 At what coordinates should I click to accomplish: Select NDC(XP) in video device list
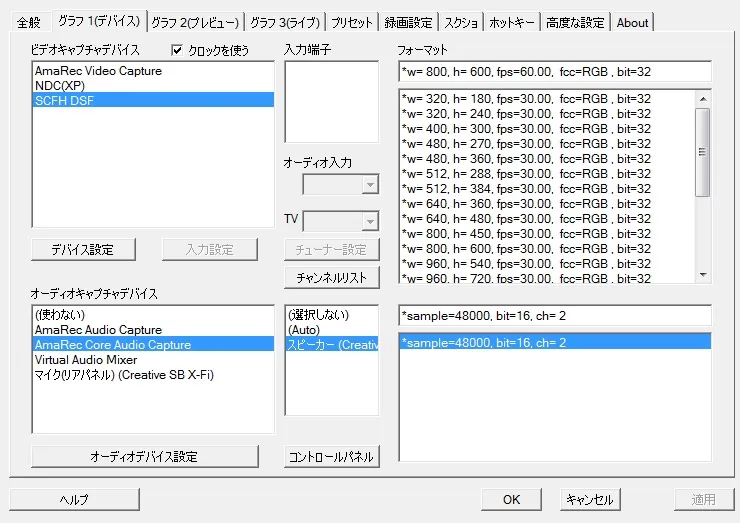pyautogui.click(x=60, y=85)
